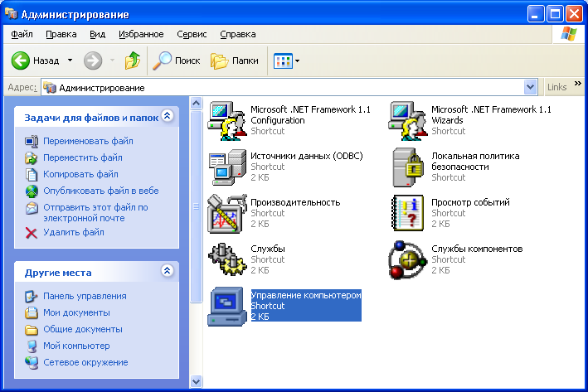The width and height of the screenshot is (588, 392).
Task: Click Копировать файл task icon
Action: point(32,174)
